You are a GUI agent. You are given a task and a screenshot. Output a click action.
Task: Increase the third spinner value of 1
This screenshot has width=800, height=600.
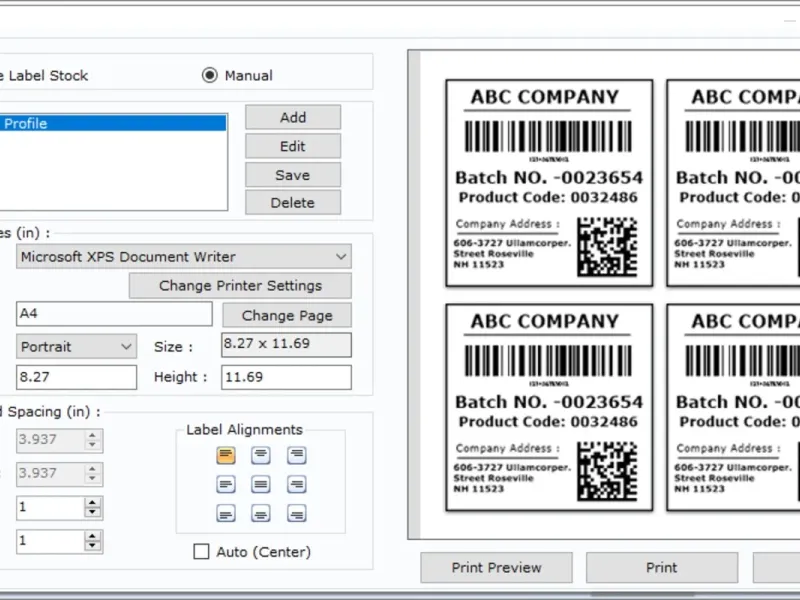(x=92, y=503)
